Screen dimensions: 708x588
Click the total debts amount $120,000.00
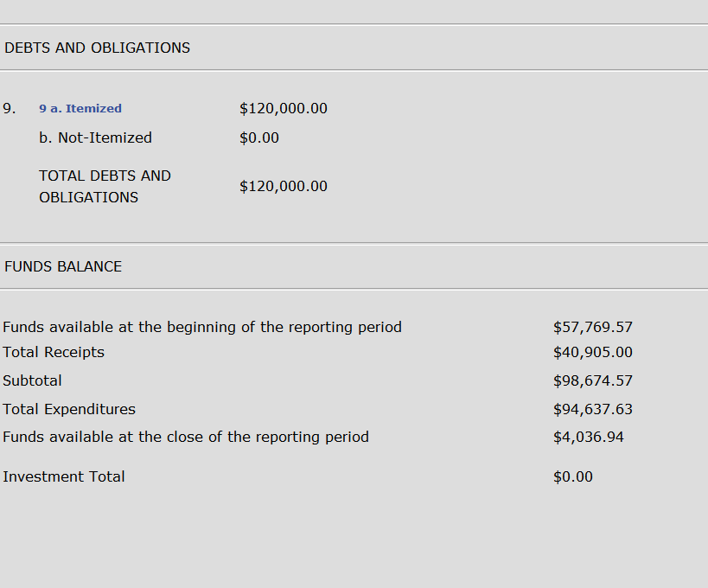284,186
